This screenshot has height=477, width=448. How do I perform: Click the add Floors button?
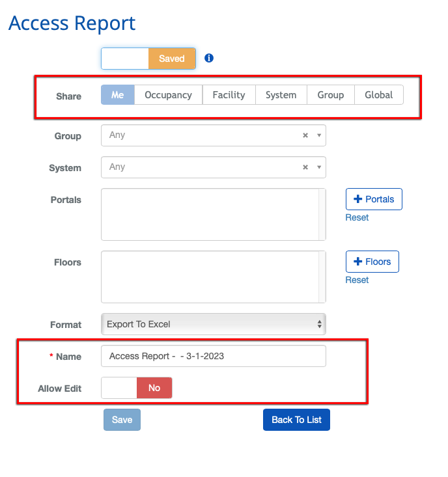point(372,262)
